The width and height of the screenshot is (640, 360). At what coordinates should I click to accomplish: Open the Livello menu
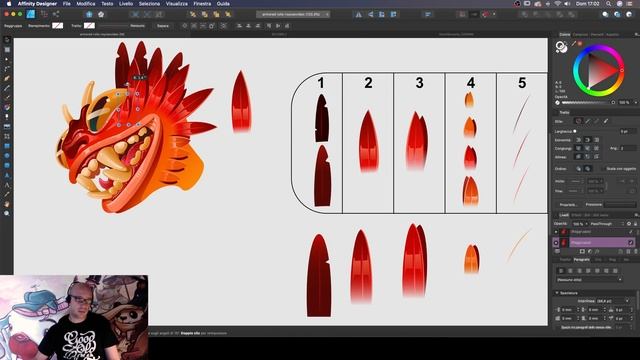point(126,4)
